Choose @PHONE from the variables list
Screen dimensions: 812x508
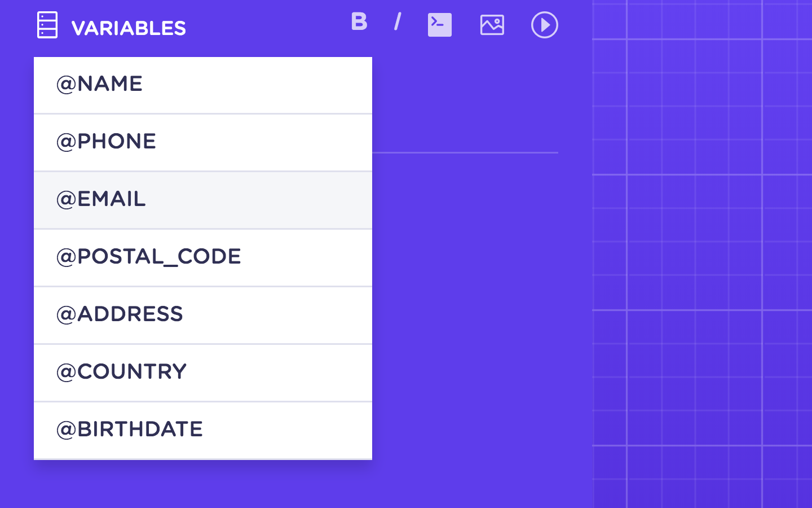click(203, 143)
